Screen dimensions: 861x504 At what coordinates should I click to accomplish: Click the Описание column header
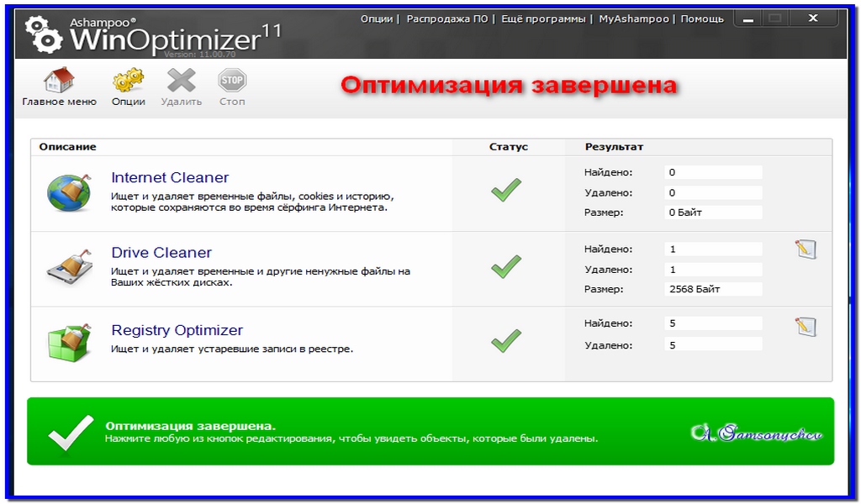pyautogui.click(x=67, y=147)
